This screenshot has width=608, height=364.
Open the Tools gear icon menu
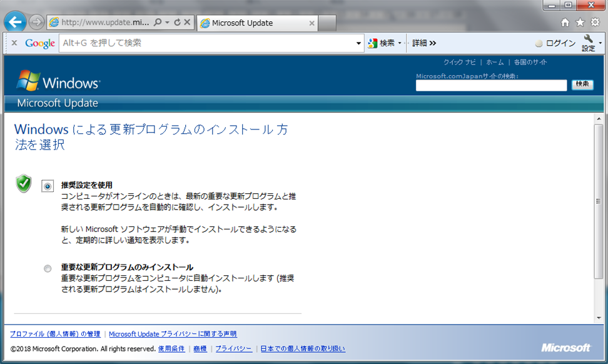coord(595,22)
